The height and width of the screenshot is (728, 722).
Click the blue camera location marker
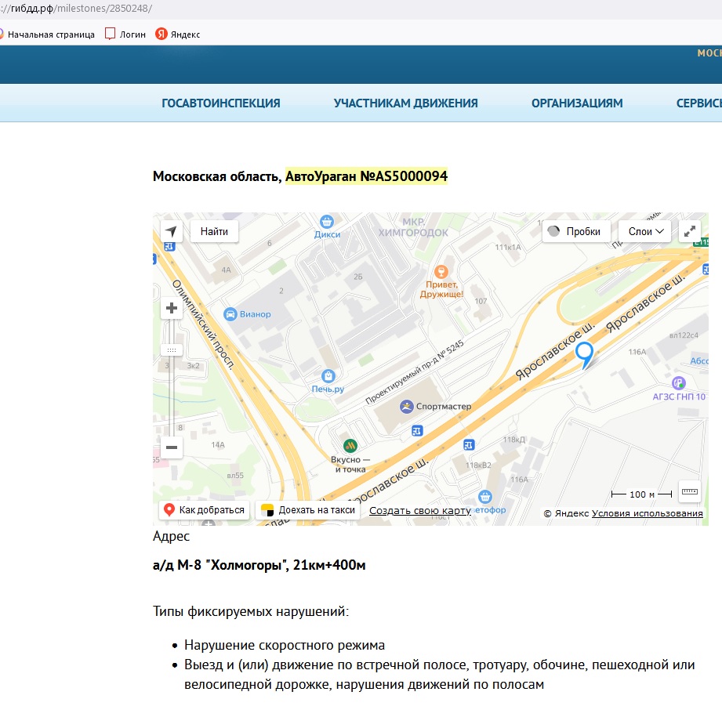(584, 353)
